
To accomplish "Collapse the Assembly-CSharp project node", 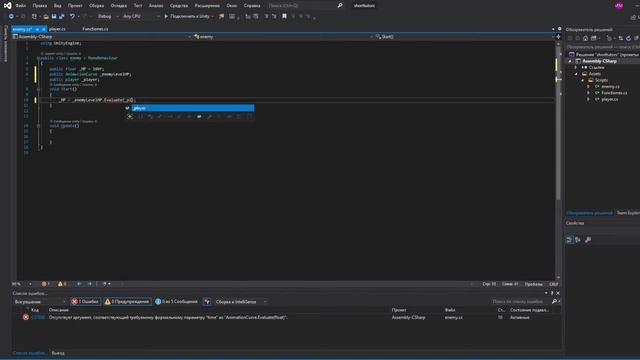I will [570, 61].
